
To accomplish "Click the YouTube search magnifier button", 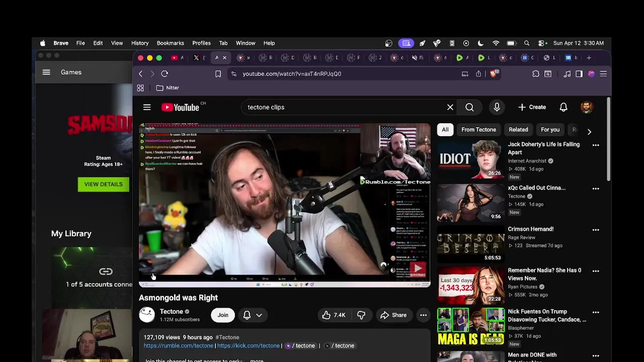I will click(x=469, y=107).
